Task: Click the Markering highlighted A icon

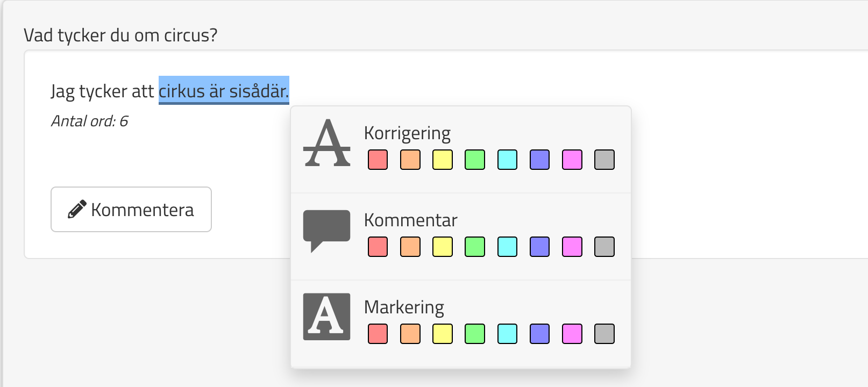Action: point(326,317)
